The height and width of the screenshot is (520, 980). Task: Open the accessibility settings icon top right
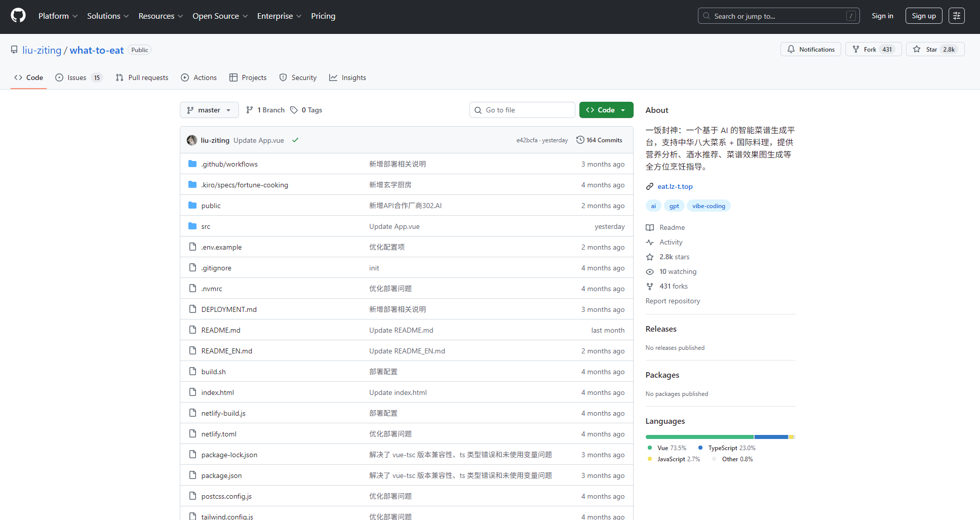(x=956, y=16)
